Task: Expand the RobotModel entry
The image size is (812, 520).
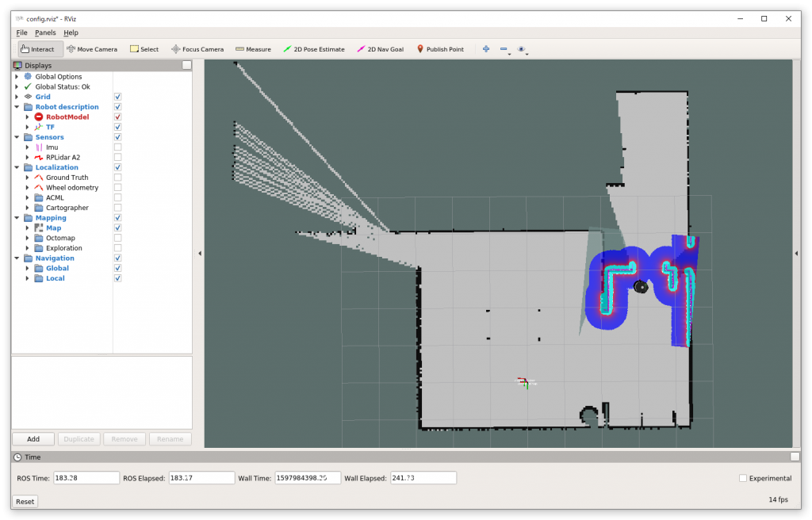Action: (x=27, y=117)
